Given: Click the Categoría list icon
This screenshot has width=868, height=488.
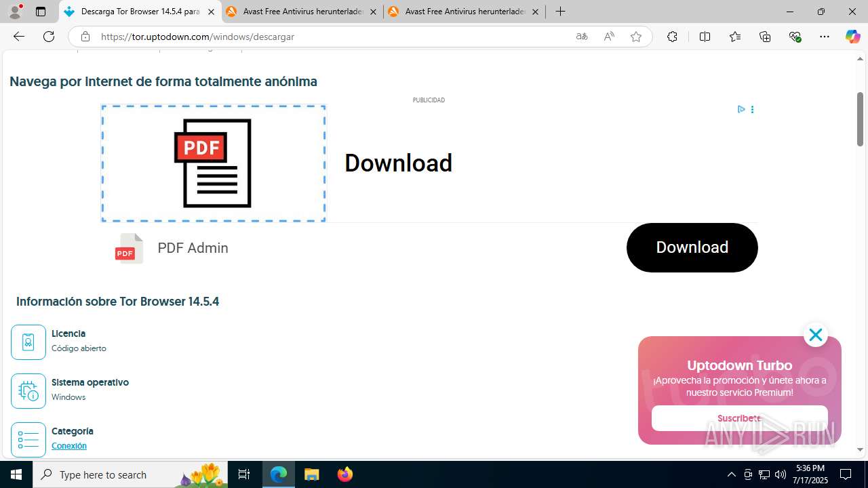Looking at the screenshot, I should pos(28,440).
